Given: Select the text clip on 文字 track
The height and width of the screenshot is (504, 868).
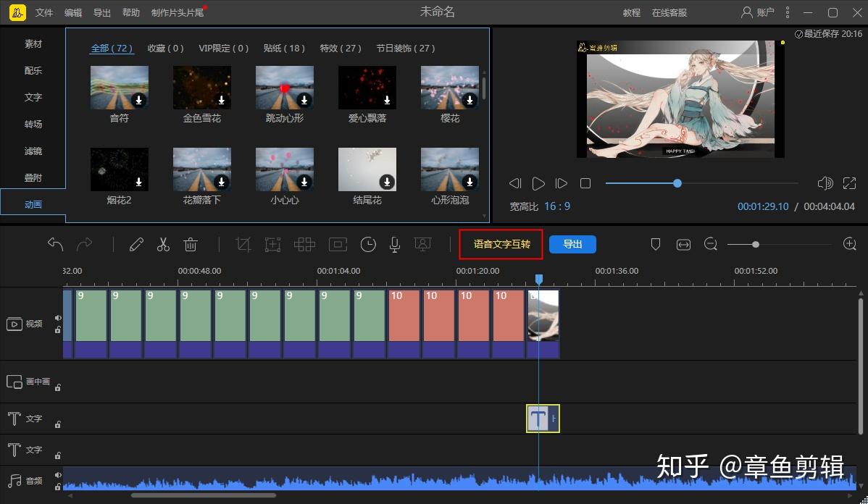Looking at the screenshot, I should (x=543, y=419).
